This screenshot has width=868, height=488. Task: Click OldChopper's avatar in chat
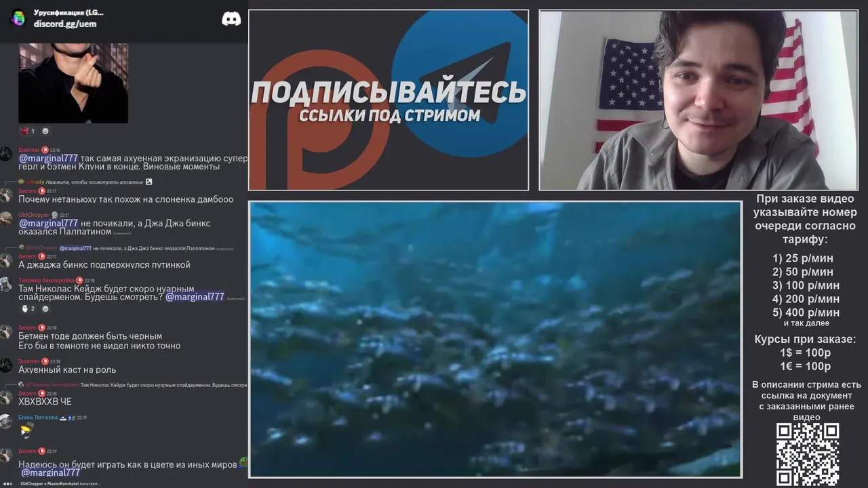[6, 219]
